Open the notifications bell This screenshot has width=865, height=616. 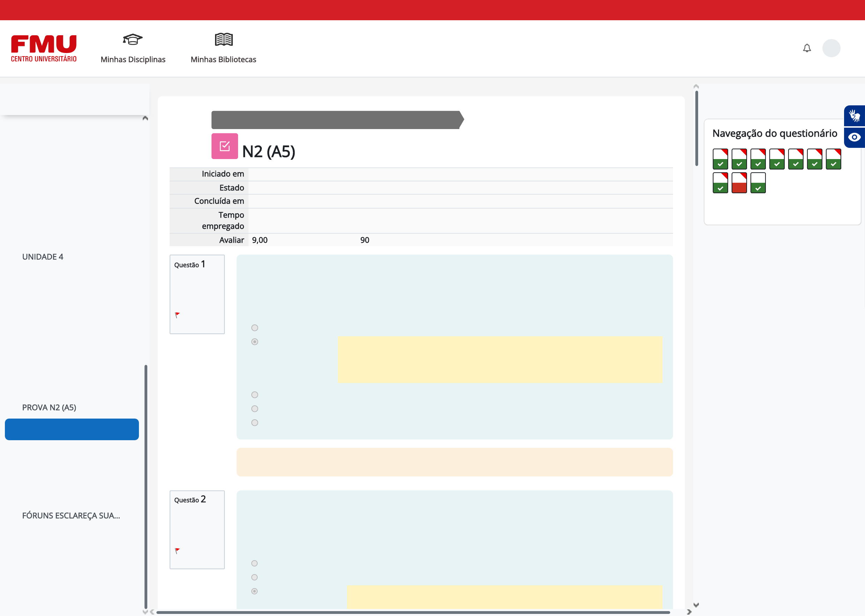pyautogui.click(x=807, y=48)
